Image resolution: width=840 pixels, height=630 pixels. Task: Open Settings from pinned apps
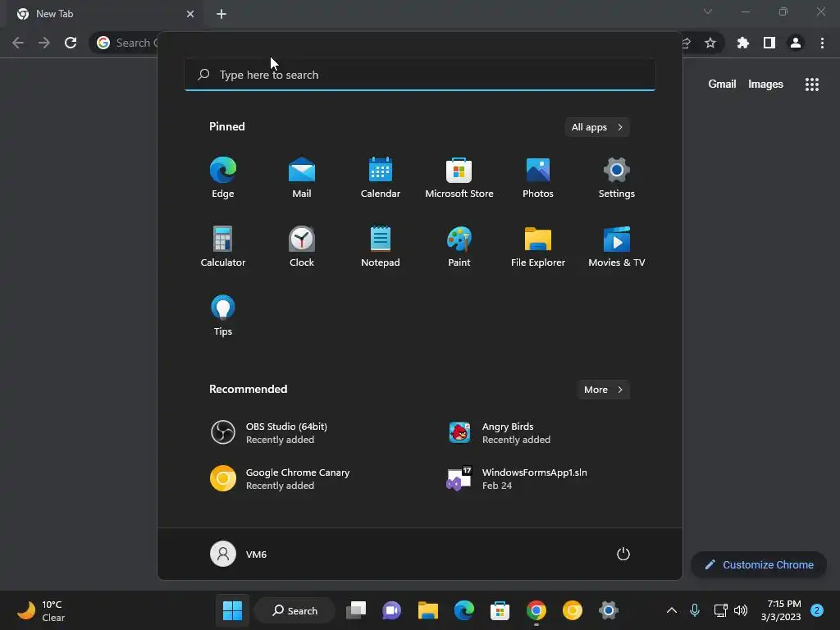point(617,177)
